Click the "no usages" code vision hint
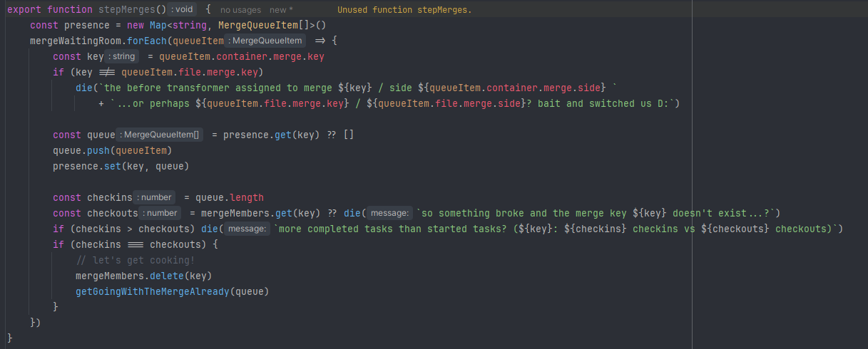 tap(240, 11)
